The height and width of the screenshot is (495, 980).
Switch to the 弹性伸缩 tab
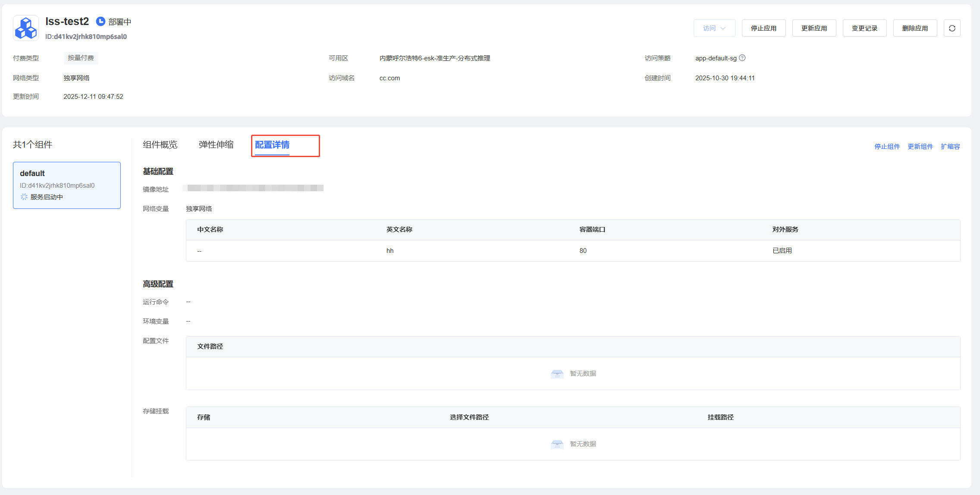coord(216,145)
